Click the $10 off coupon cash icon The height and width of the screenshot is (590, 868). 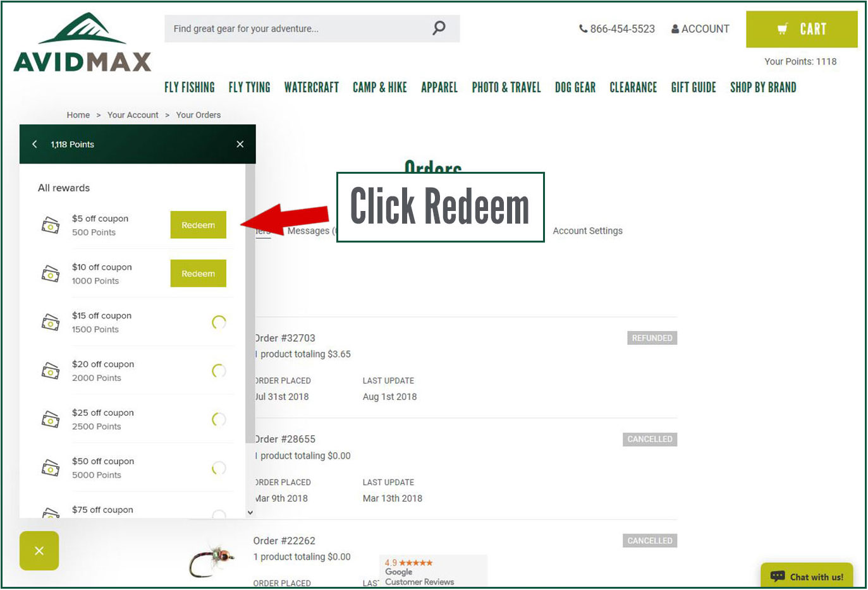[x=51, y=274]
